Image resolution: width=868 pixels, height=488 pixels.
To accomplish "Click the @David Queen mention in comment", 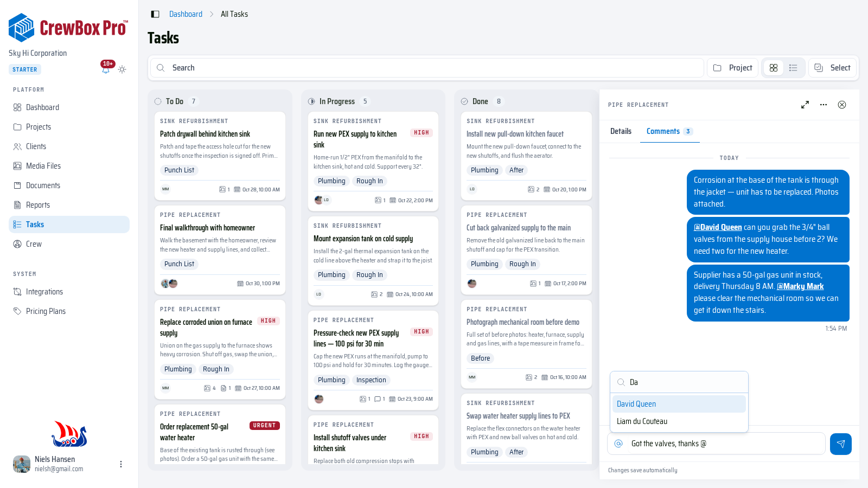I will click(x=718, y=227).
